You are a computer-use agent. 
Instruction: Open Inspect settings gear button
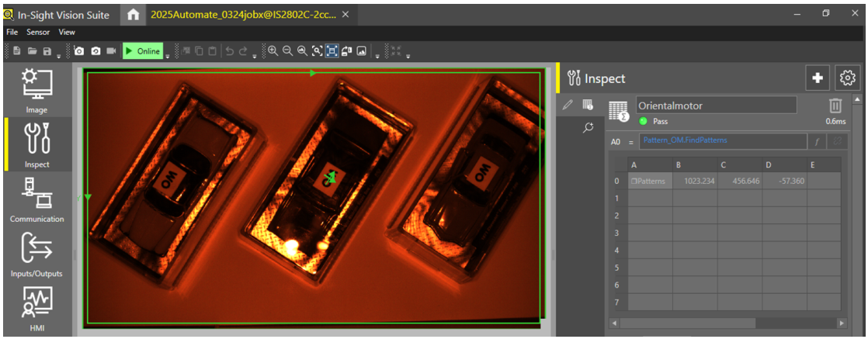(847, 78)
